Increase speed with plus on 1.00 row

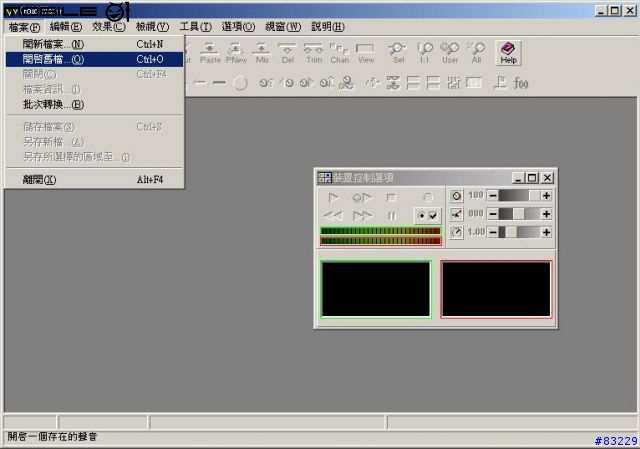pos(546,232)
